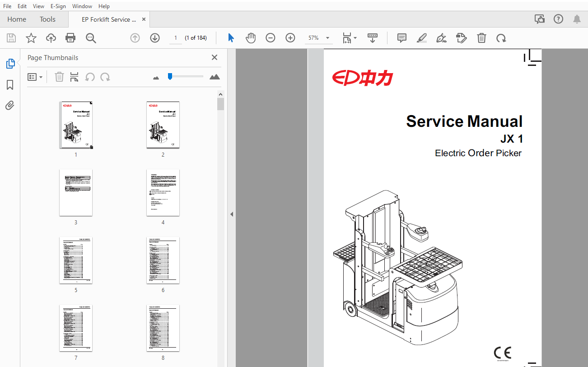The width and height of the screenshot is (588, 367).
Task: Print the document with the printer icon
Action: (x=70, y=38)
